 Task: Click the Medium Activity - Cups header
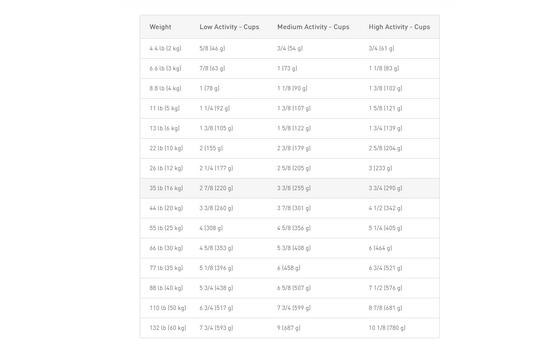click(313, 27)
